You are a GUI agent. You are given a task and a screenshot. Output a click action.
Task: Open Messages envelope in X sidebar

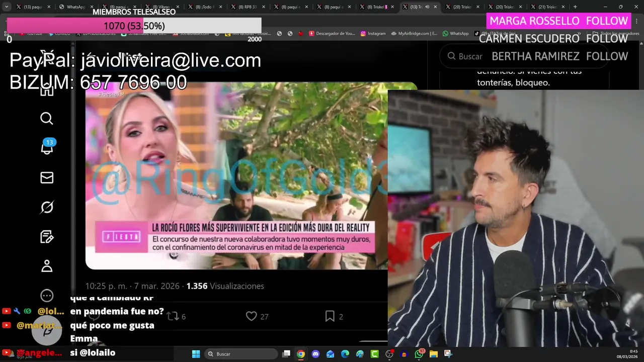point(47,177)
